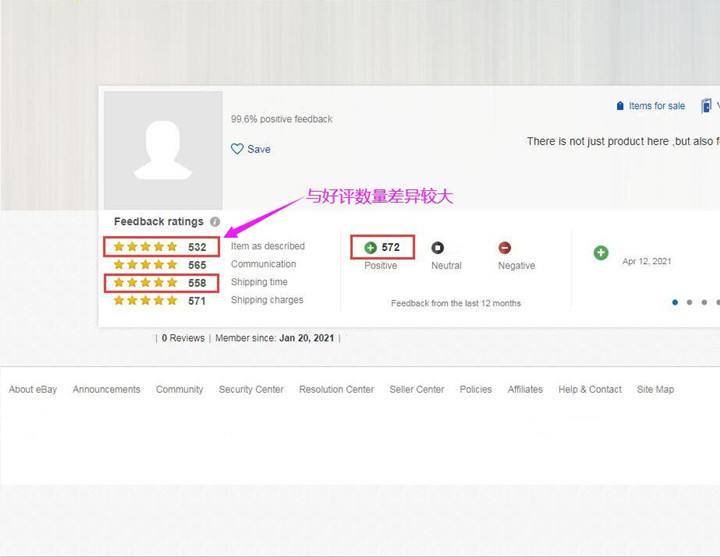
Task: Click the Shipping charges label
Action: (x=267, y=300)
